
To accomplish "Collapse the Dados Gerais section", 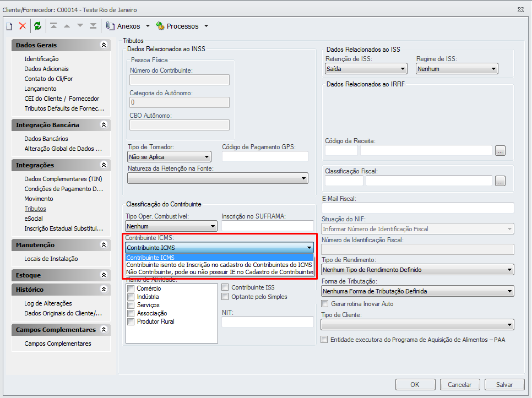I will click(x=104, y=45).
